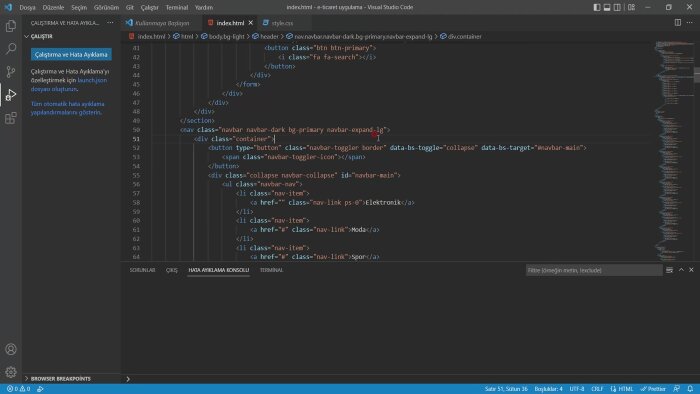Click the Elektronik text on line 58
This screenshot has width=700, height=394.
point(383,203)
